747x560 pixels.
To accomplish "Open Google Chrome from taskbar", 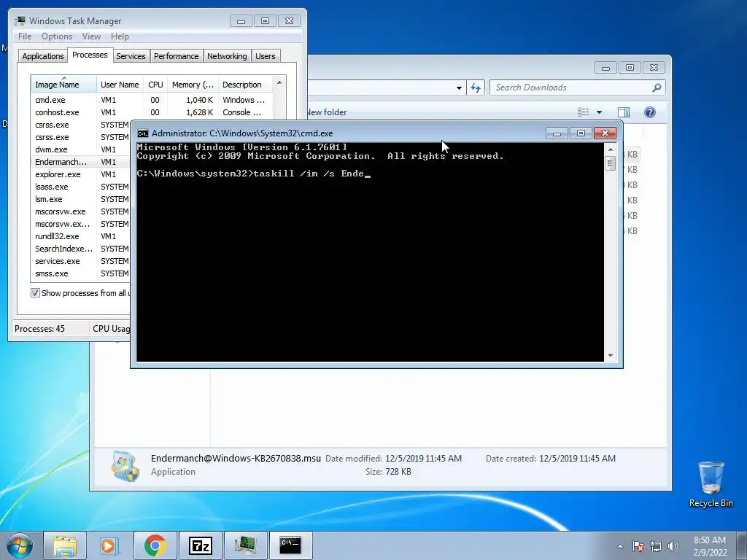I will click(155, 545).
